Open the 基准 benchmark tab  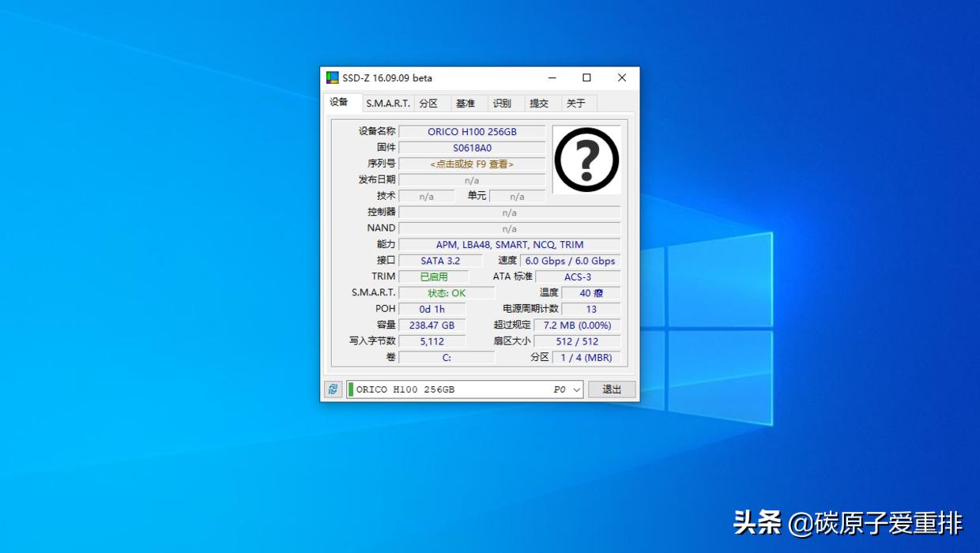pos(466,103)
